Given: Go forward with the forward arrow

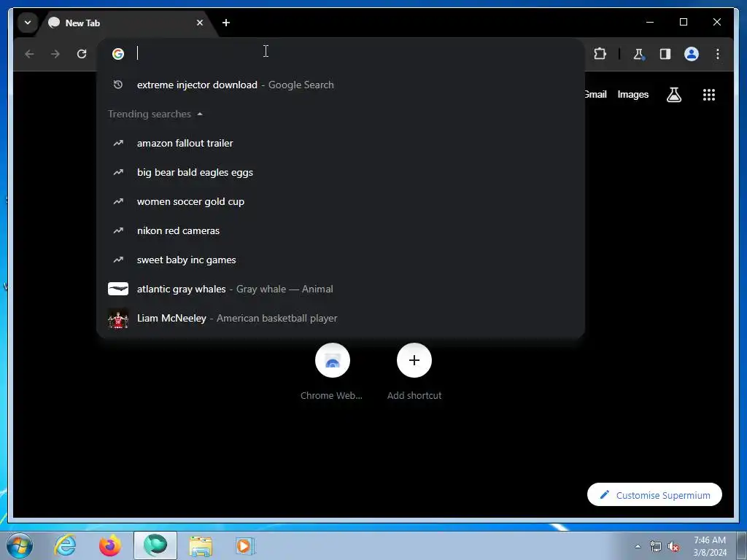Looking at the screenshot, I should (x=55, y=54).
